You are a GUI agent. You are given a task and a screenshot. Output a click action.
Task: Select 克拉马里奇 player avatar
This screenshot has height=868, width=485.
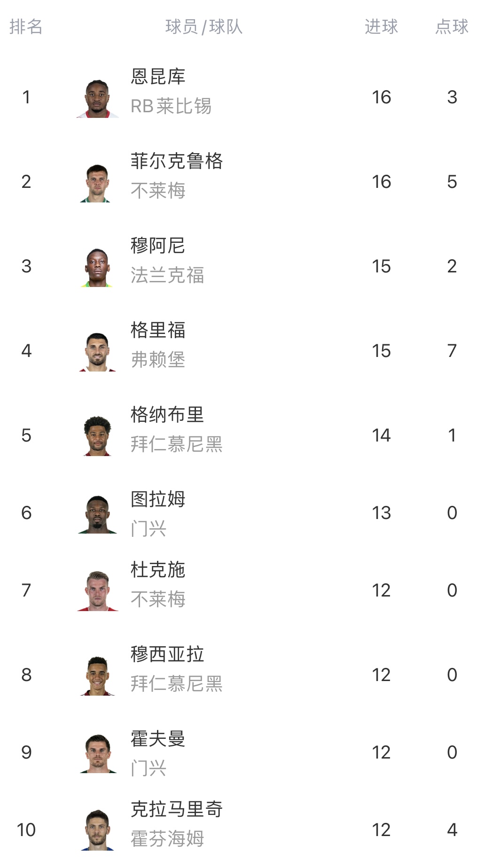pos(98,830)
